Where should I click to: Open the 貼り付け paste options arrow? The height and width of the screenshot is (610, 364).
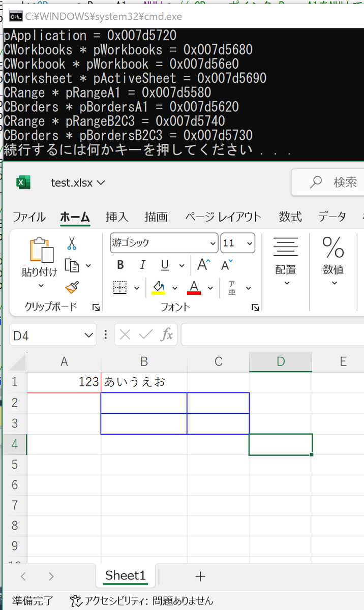click(x=41, y=287)
